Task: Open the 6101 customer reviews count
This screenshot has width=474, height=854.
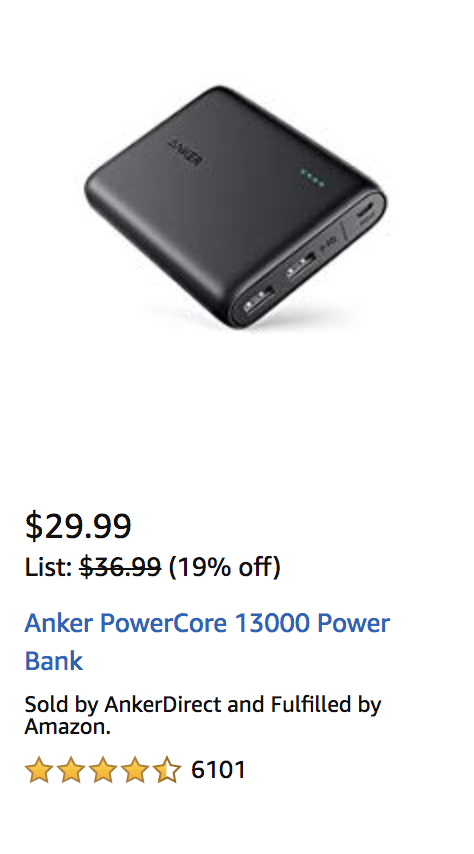Action: point(218,770)
